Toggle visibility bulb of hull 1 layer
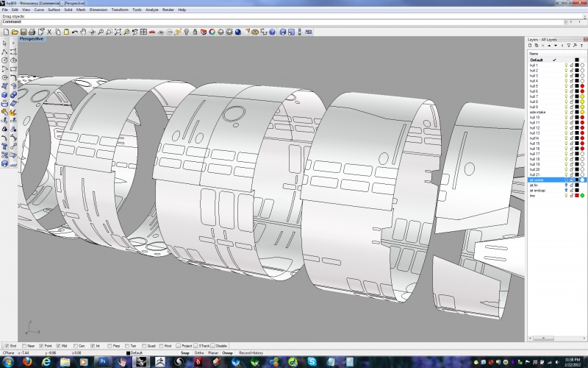 tap(566, 66)
